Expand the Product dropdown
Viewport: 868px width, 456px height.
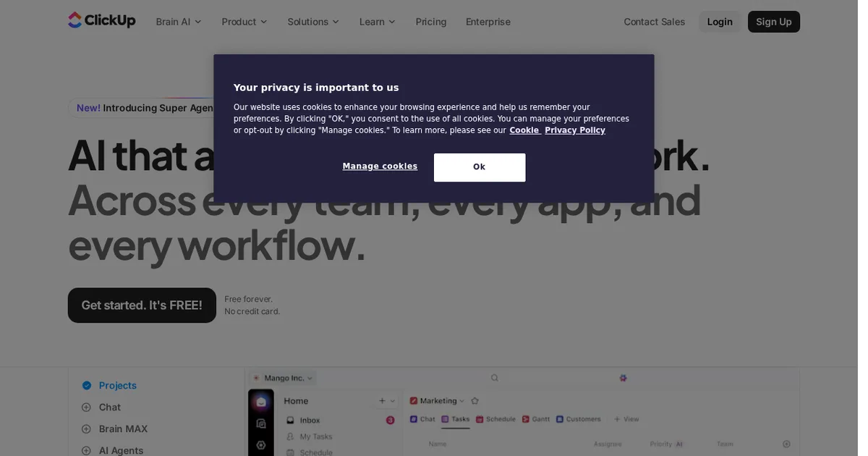[x=244, y=22]
